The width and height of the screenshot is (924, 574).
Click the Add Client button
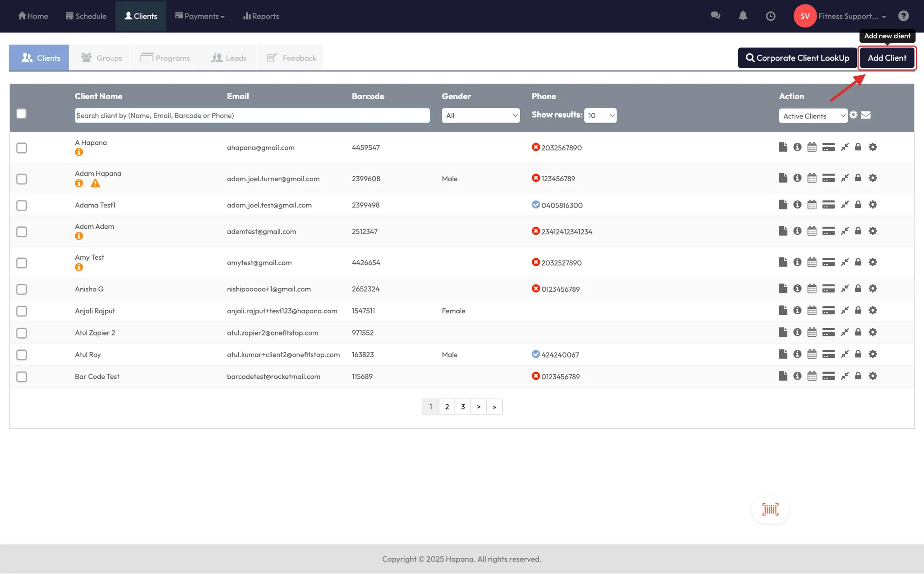click(x=887, y=58)
